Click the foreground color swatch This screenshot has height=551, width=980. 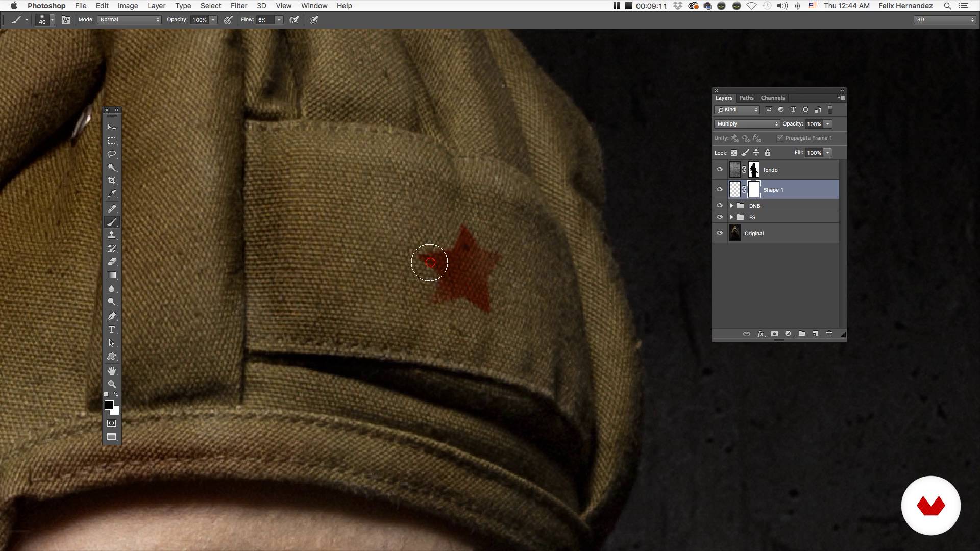108,405
